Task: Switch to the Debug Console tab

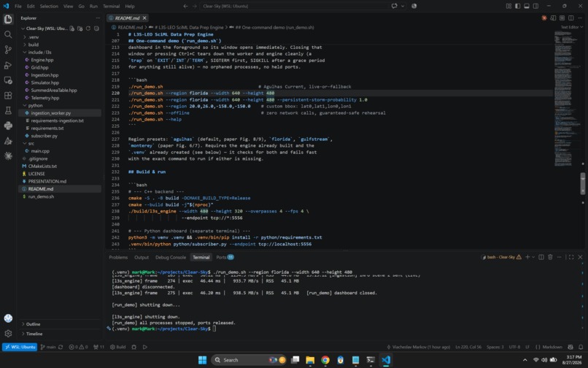Action: (x=171, y=257)
